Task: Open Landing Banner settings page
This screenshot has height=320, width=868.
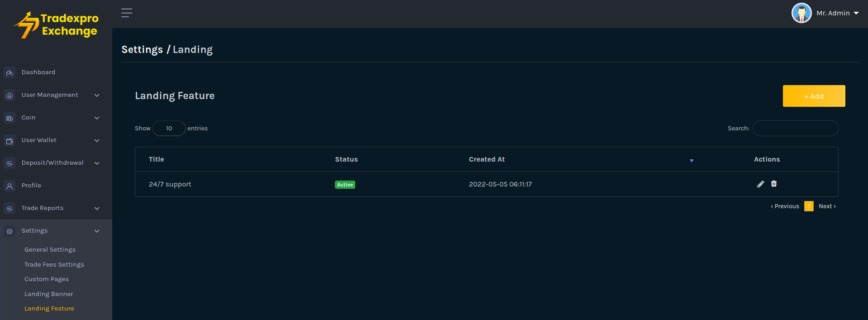Action: (x=49, y=294)
